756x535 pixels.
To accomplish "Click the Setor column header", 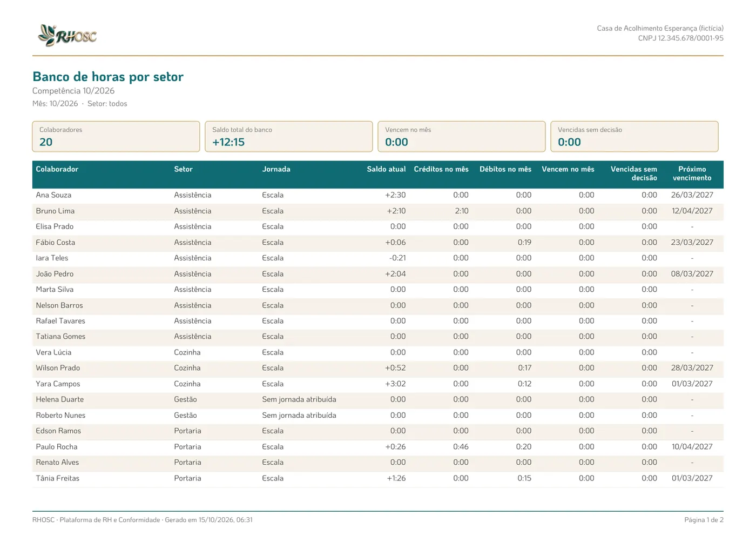I will click(183, 169).
